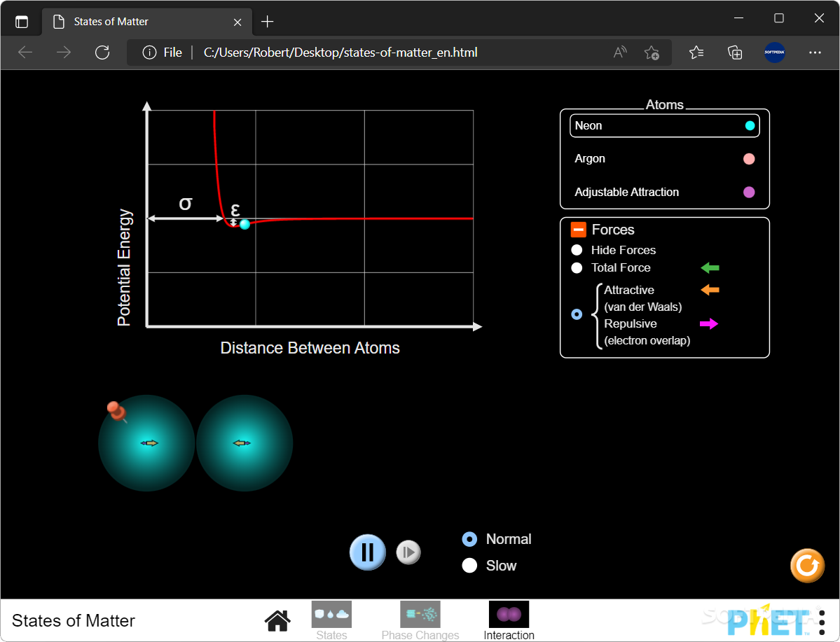Viewport: 840px width, 642px height.
Task: Select Attractive and Repulsive component forces radio
Action: point(577,314)
